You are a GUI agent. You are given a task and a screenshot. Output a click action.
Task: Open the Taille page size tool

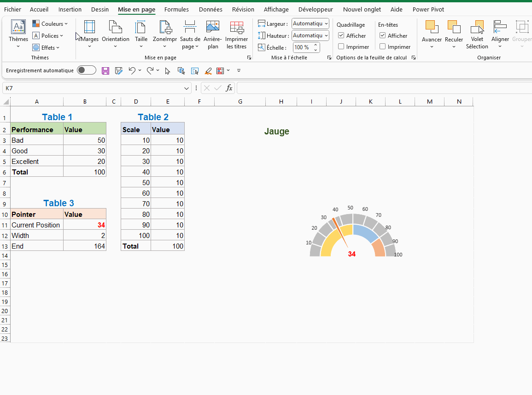pyautogui.click(x=141, y=28)
